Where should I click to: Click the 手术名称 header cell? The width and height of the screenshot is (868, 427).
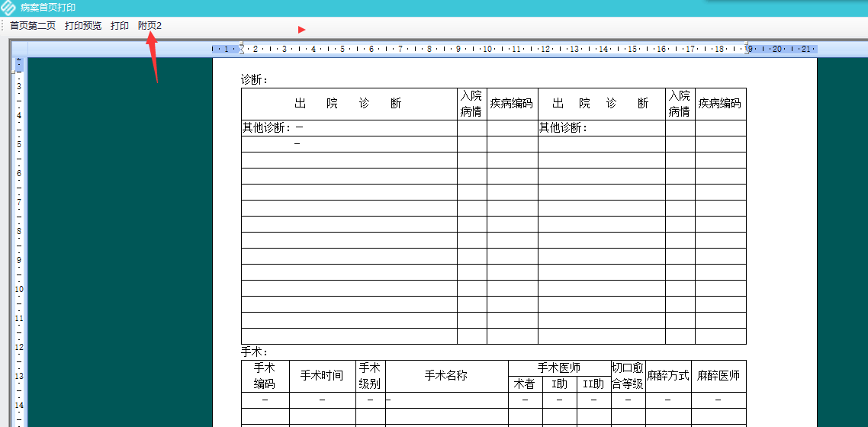446,376
